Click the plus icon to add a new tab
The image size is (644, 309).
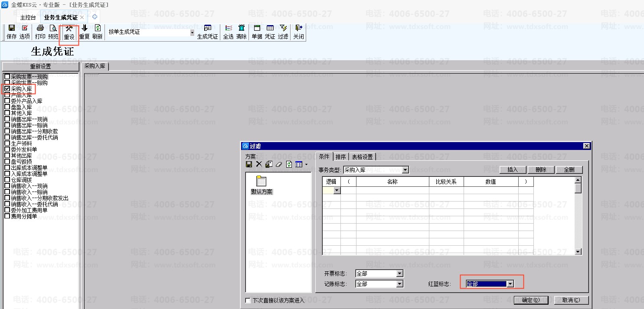click(95, 17)
